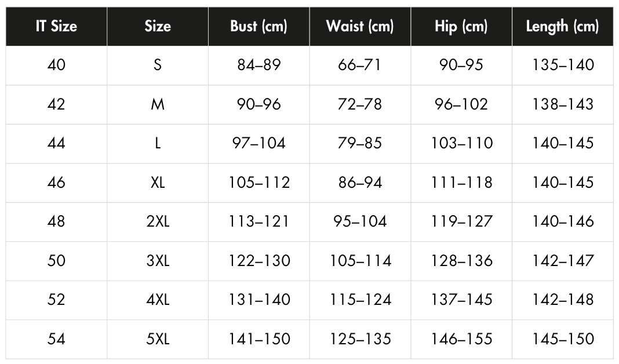
Task: Click the 4XL size cell
Action: (x=158, y=300)
